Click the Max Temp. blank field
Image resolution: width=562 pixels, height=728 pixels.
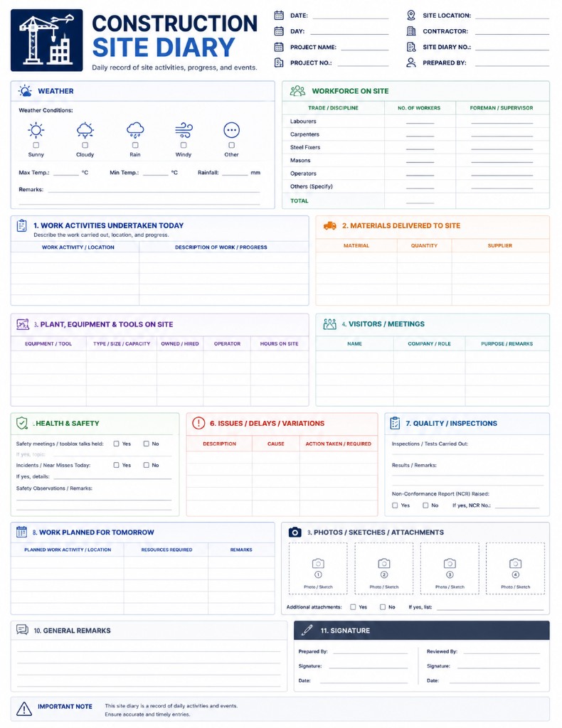[x=66, y=173]
